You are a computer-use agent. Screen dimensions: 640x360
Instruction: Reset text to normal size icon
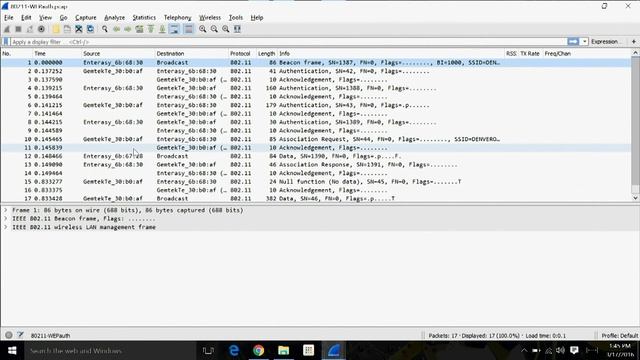(225, 29)
